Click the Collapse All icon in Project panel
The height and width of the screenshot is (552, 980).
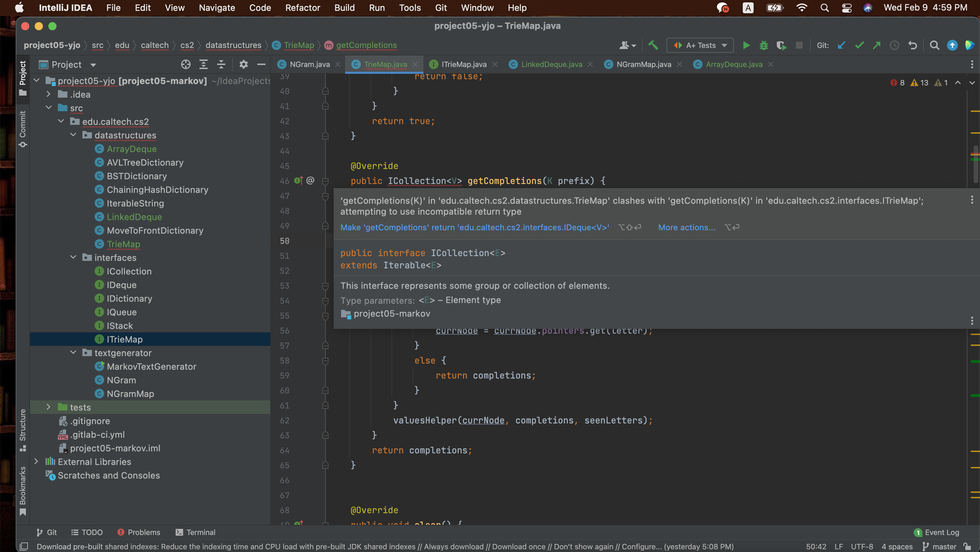click(221, 64)
